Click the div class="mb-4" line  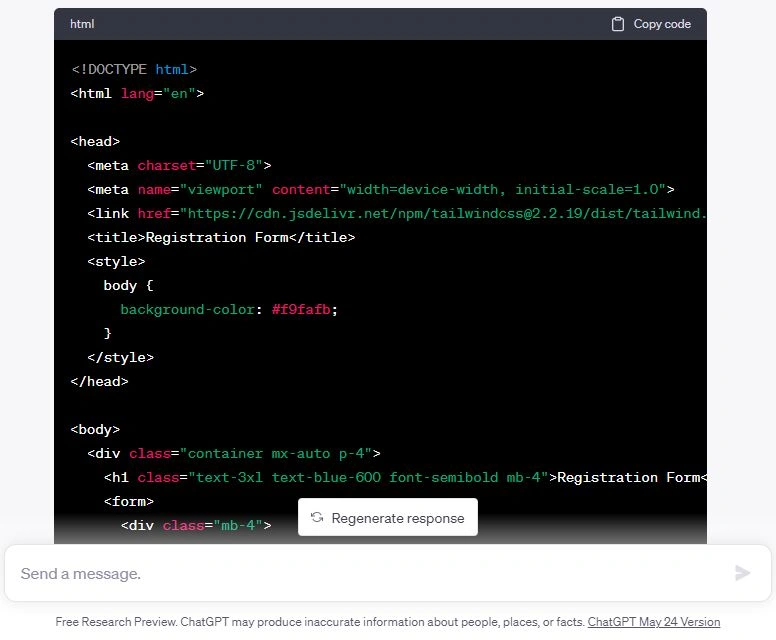[x=196, y=525]
